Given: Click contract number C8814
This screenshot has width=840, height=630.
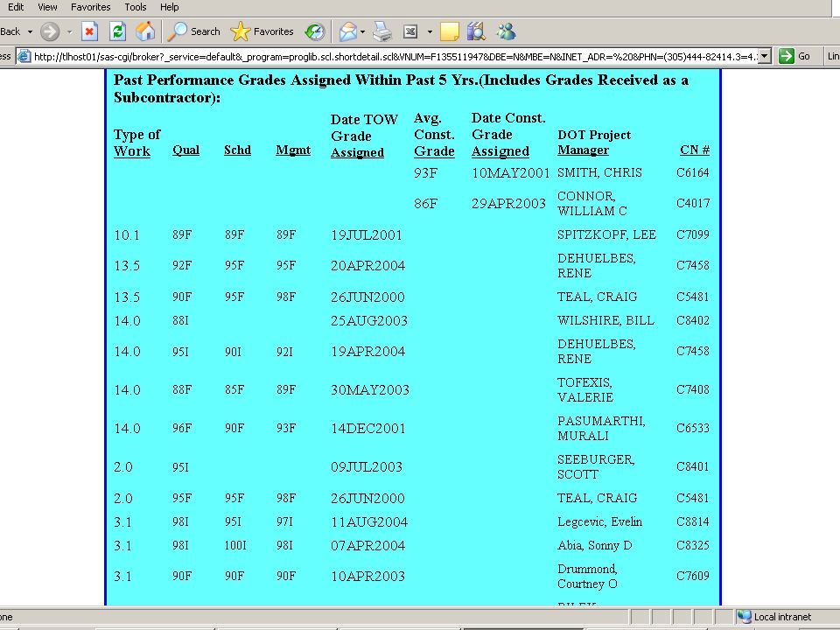Looking at the screenshot, I should [x=693, y=521].
